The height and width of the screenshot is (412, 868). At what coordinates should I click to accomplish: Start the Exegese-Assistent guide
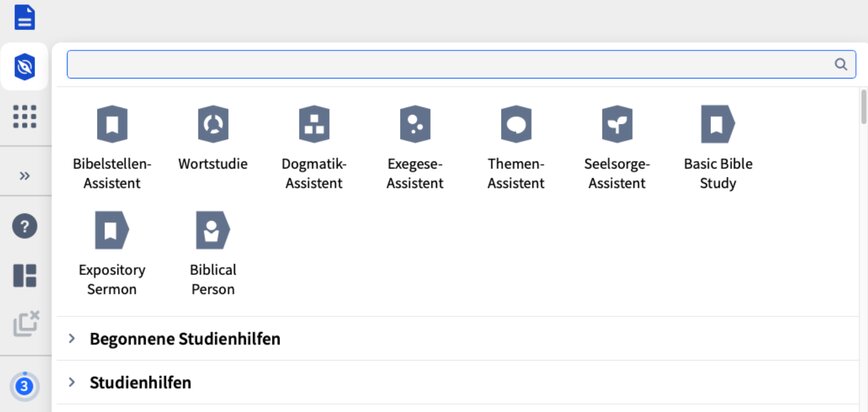(415, 125)
